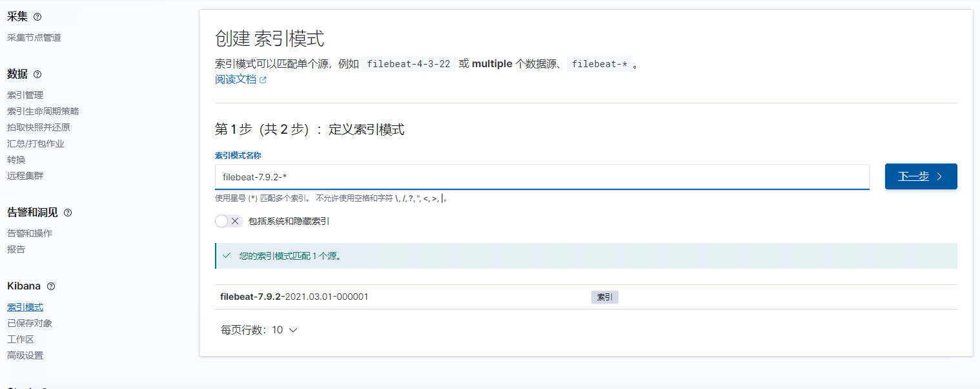Click help icon next to 采集 heading
Viewport: 980px width, 389px height.
pos(37,17)
